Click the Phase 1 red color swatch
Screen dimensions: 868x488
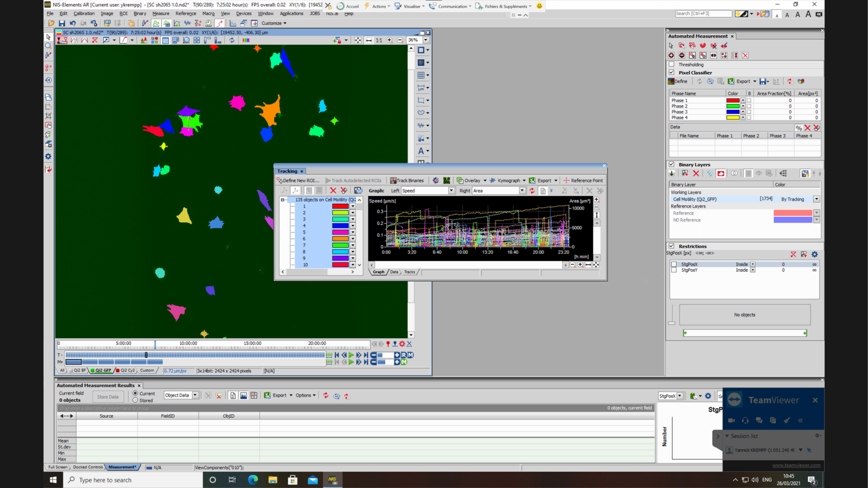pos(732,100)
